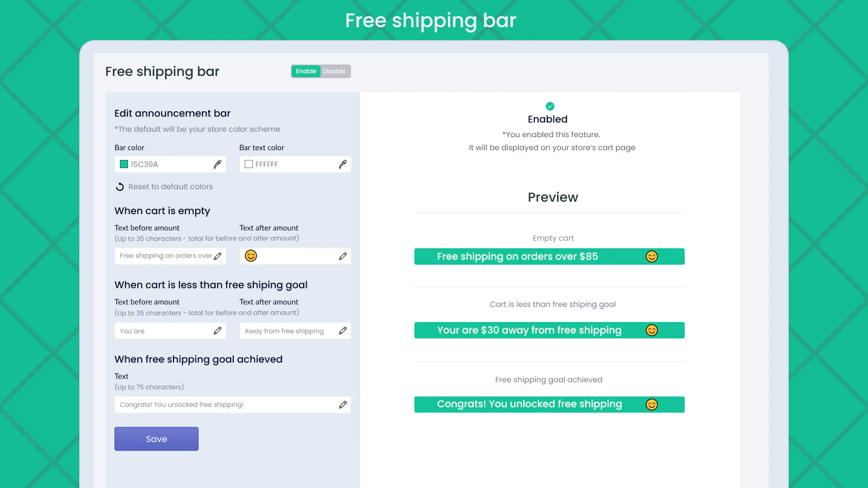The image size is (868, 488).
Task: Click the green 15C39A bar color swatch
Action: click(x=124, y=164)
